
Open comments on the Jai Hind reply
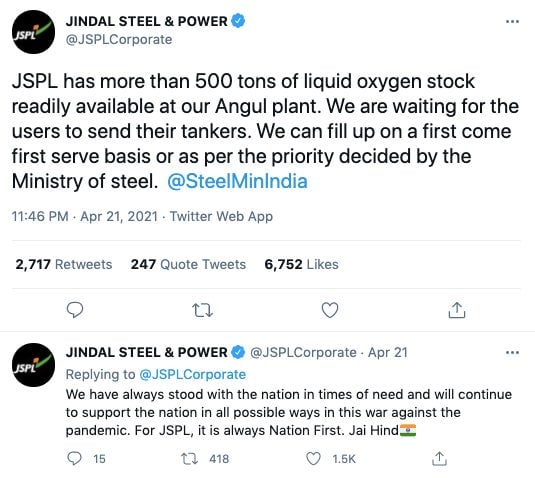pos(75,459)
